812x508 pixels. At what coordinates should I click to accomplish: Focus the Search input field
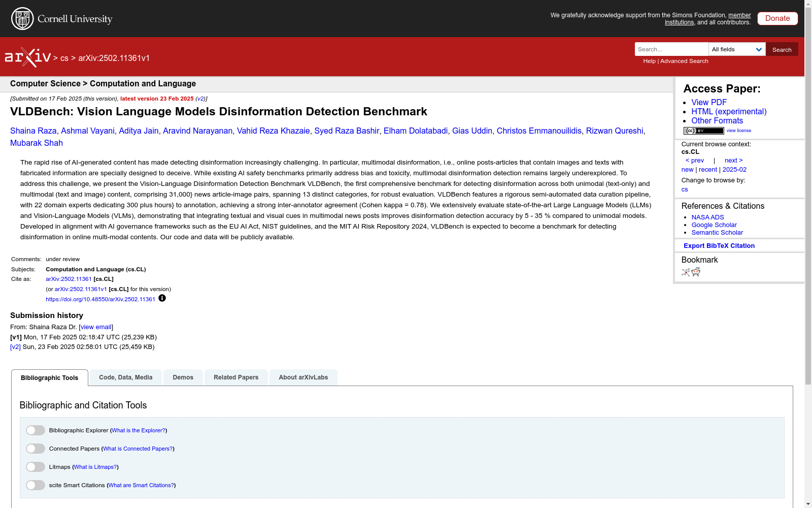(x=671, y=49)
